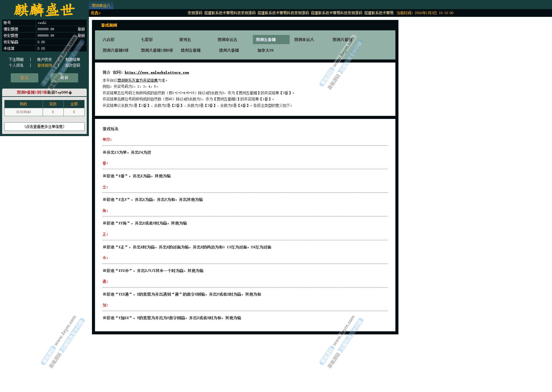Click 点击查看更多注单信息 to view more bets
Screen dimensions: 552x392
coord(44,127)
